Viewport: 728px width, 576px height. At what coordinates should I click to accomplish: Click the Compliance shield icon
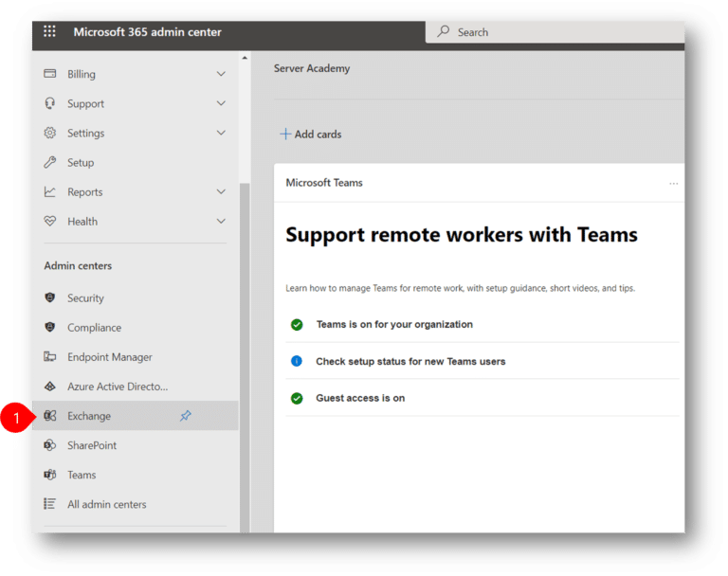pyautogui.click(x=50, y=328)
